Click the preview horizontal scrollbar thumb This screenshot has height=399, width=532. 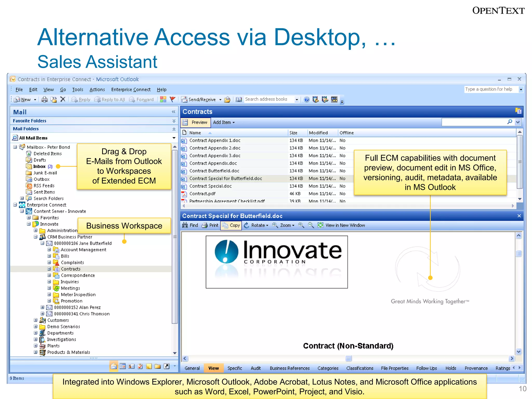tap(348, 359)
